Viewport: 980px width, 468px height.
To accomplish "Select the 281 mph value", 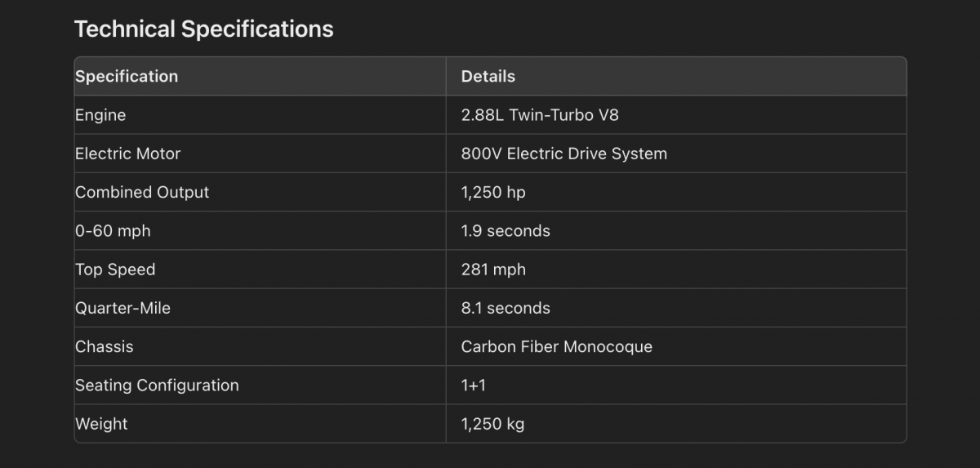I will click(x=493, y=270).
